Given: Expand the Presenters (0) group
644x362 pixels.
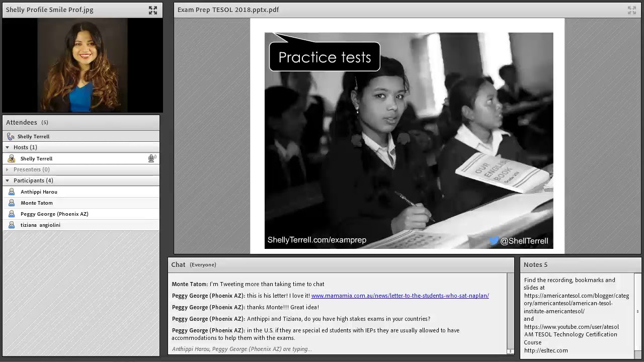Looking at the screenshot, I should [7, 169].
